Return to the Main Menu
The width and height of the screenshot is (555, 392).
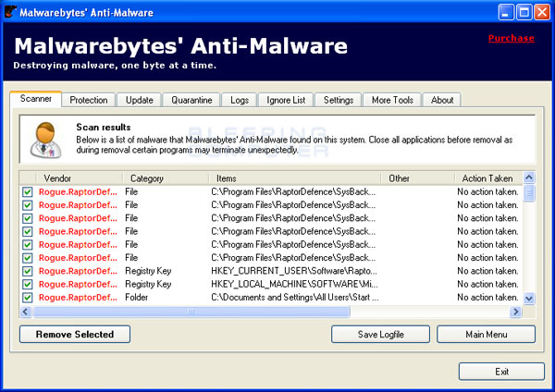click(x=486, y=335)
